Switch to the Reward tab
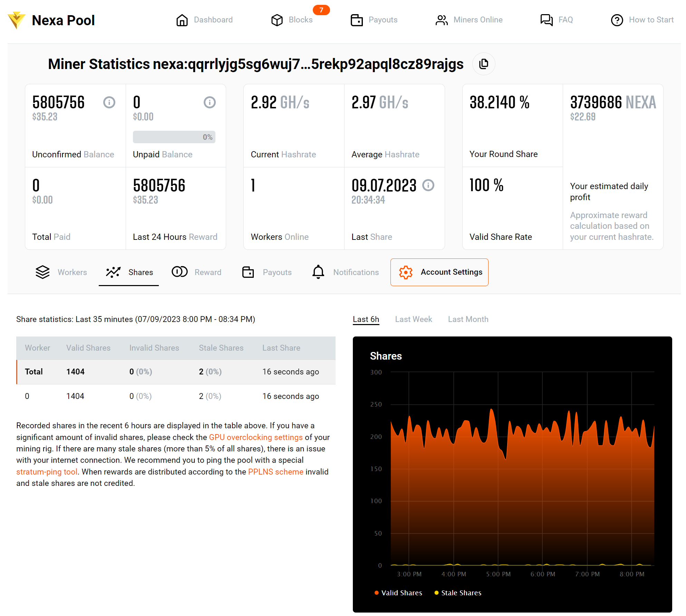This screenshot has height=616, width=686. click(197, 272)
